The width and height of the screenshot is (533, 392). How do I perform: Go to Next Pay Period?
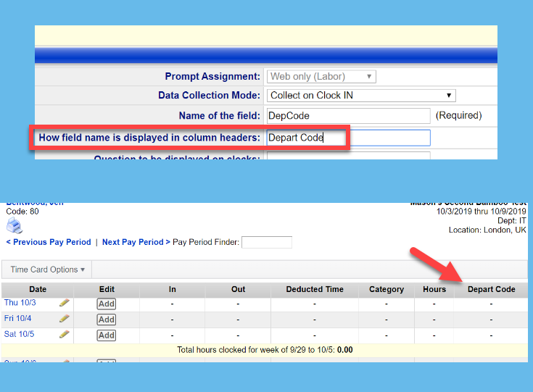click(x=136, y=242)
